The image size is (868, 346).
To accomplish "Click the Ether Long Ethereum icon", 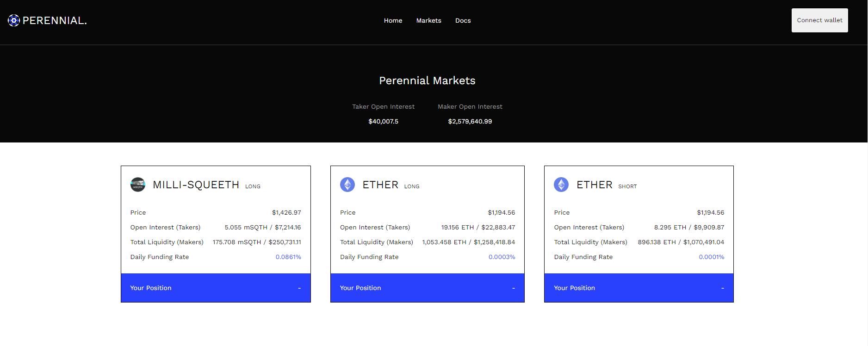I will coord(347,185).
